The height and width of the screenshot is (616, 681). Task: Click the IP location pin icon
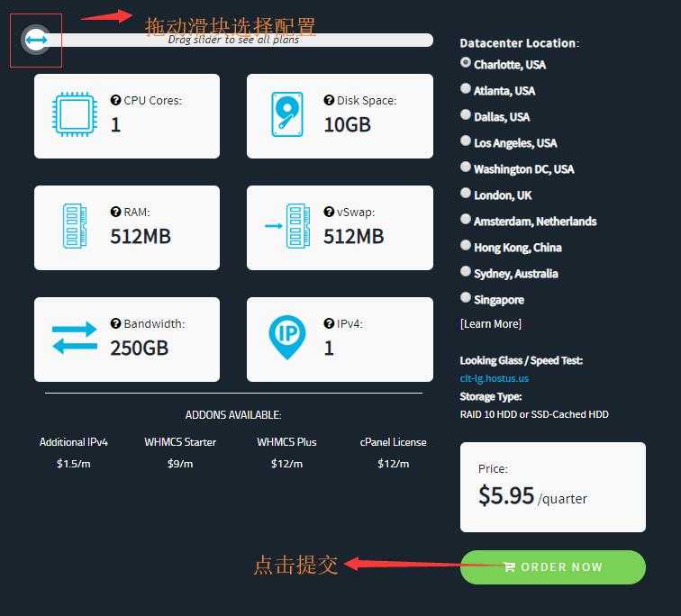click(287, 338)
